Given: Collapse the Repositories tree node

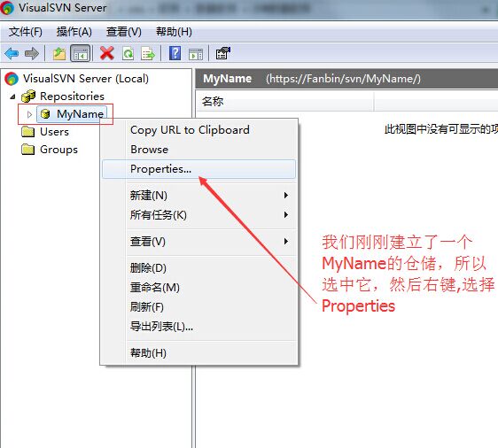Looking at the screenshot, I should (x=12, y=97).
